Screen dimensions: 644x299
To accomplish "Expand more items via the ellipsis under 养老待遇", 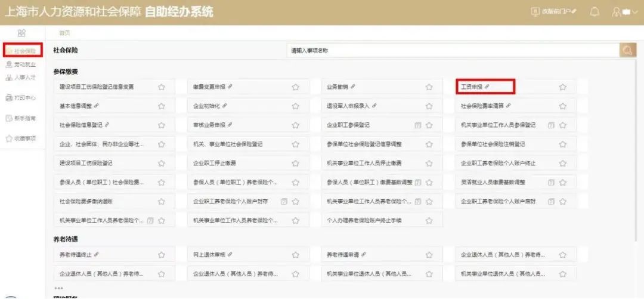I will (x=58, y=288).
